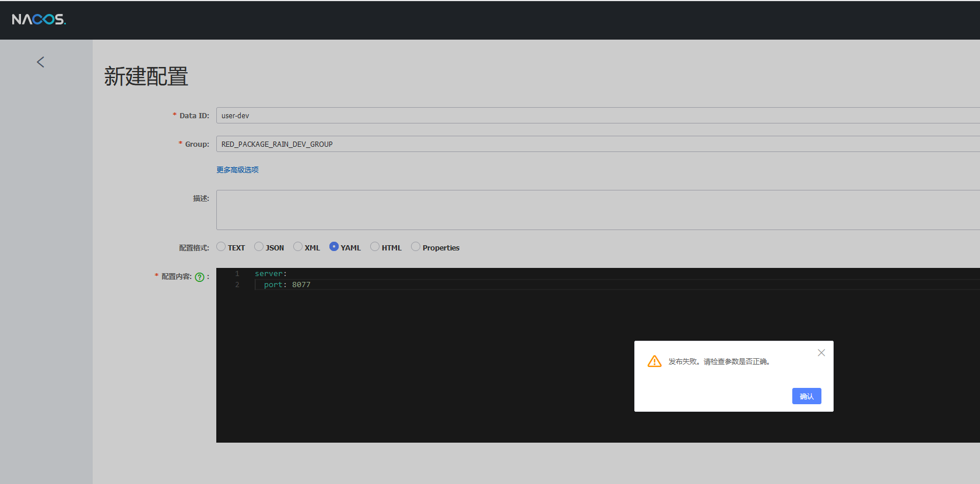Screen dimensions: 980x484
Task: Click the NACOS logo in header
Action: click(39, 19)
